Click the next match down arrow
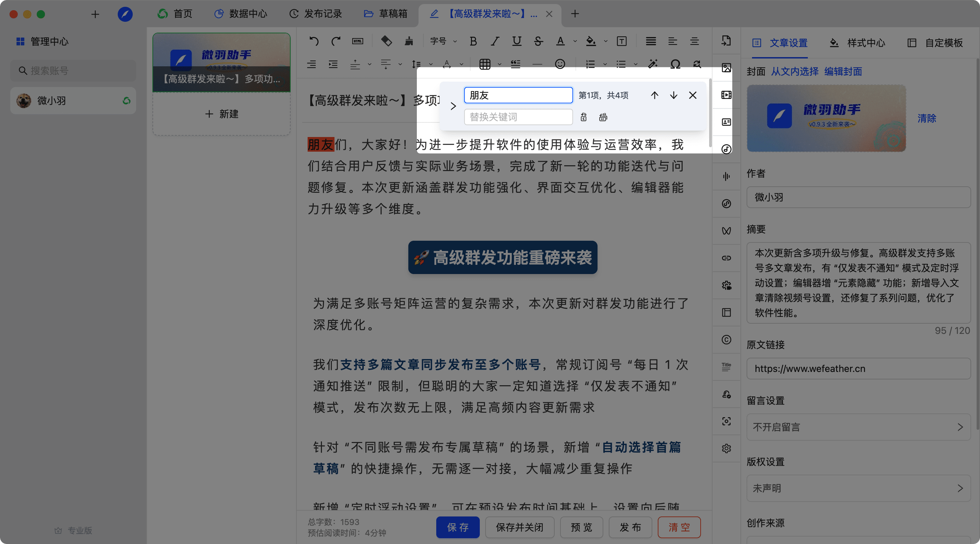The height and width of the screenshot is (544, 980). point(673,95)
